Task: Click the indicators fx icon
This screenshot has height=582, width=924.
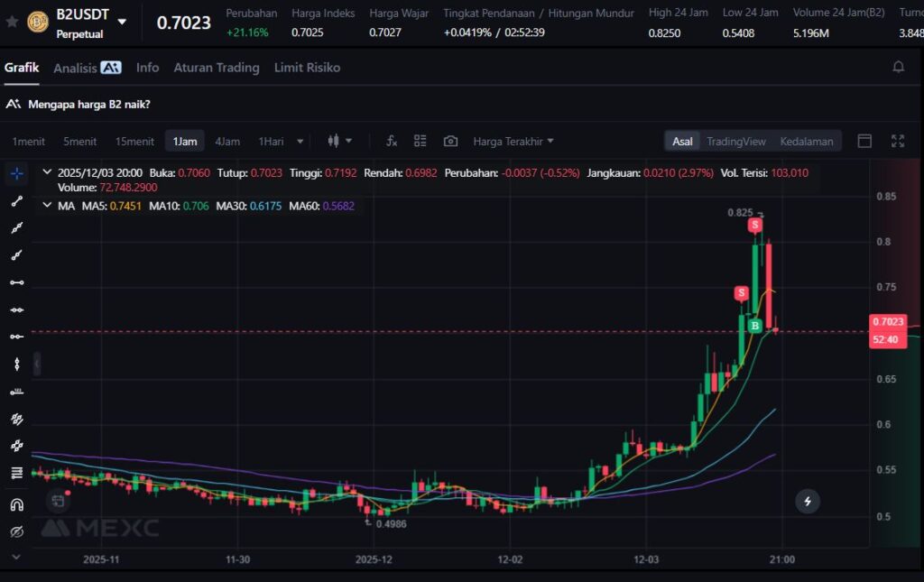Action: pos(392,141)
